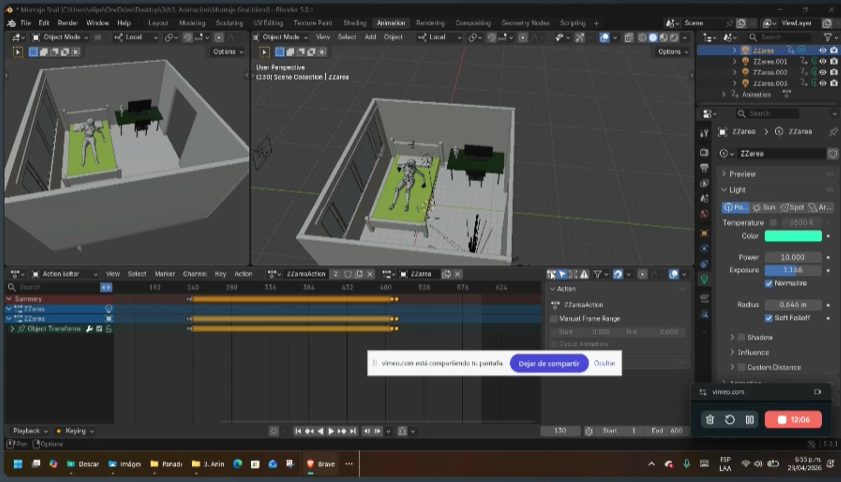Screen dimensions: 841x482
Task: Pin the ZZarea properties panel
Action: click(x=832, y=131)
